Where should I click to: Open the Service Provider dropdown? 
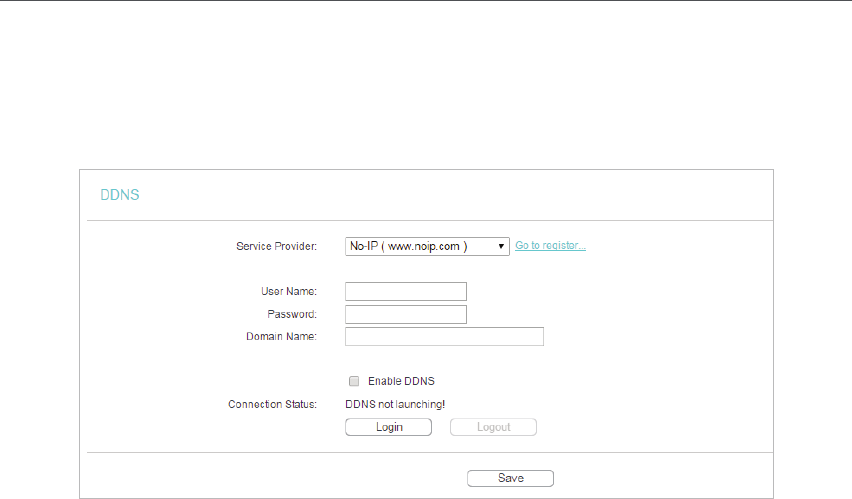tap(427, 246)
